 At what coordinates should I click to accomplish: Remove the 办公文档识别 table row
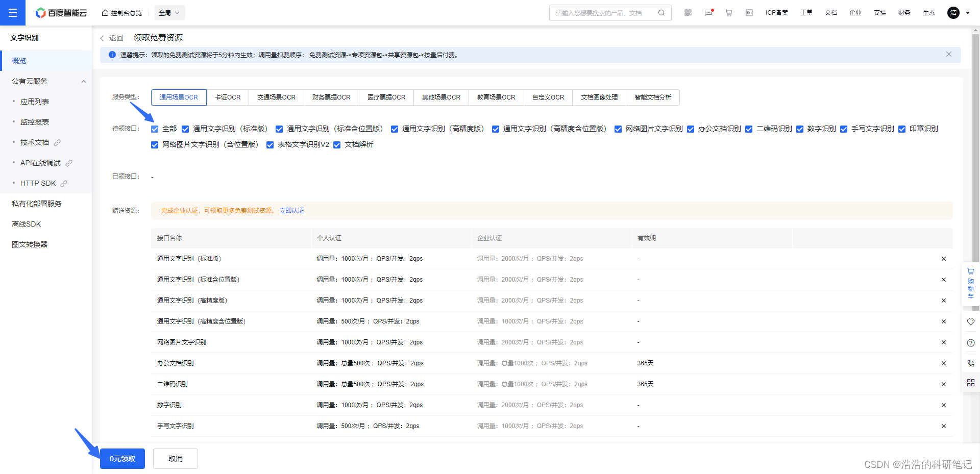click(944, 363)
